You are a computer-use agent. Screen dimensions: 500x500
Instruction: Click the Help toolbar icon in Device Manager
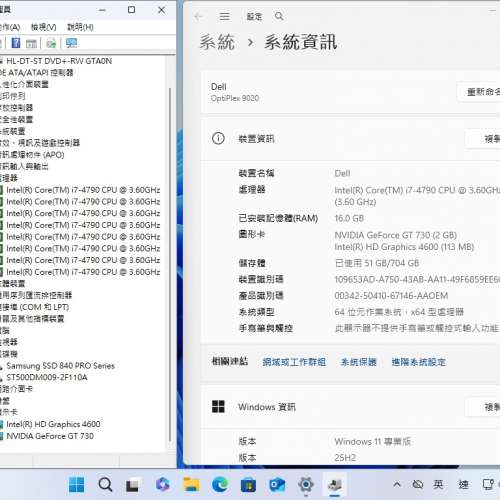click(16, 43)
